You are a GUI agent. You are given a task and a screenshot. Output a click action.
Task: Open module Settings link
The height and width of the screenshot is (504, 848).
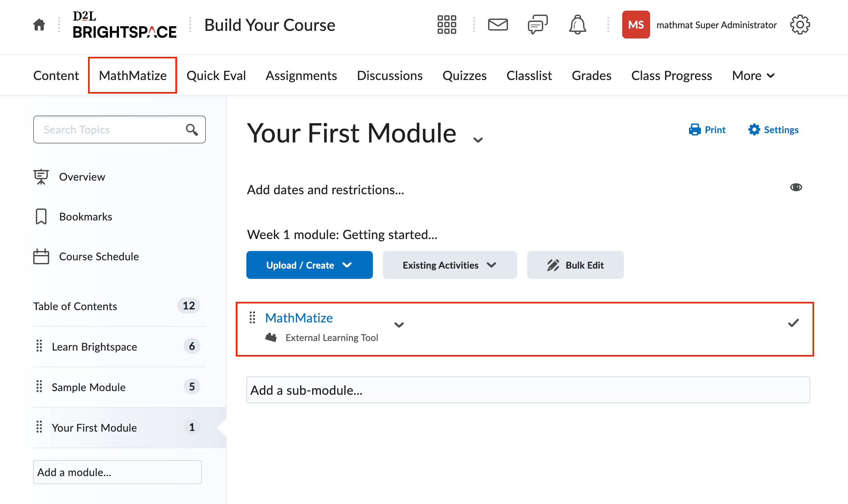click(x=773, y=130)
